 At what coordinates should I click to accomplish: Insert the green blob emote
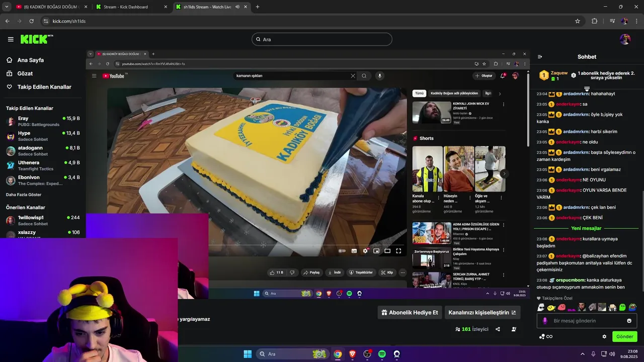[x=622, y=307]
